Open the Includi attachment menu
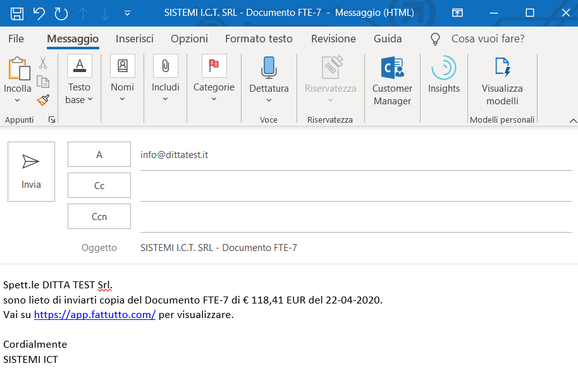578x392 pixels. click(x=166, y=78)
